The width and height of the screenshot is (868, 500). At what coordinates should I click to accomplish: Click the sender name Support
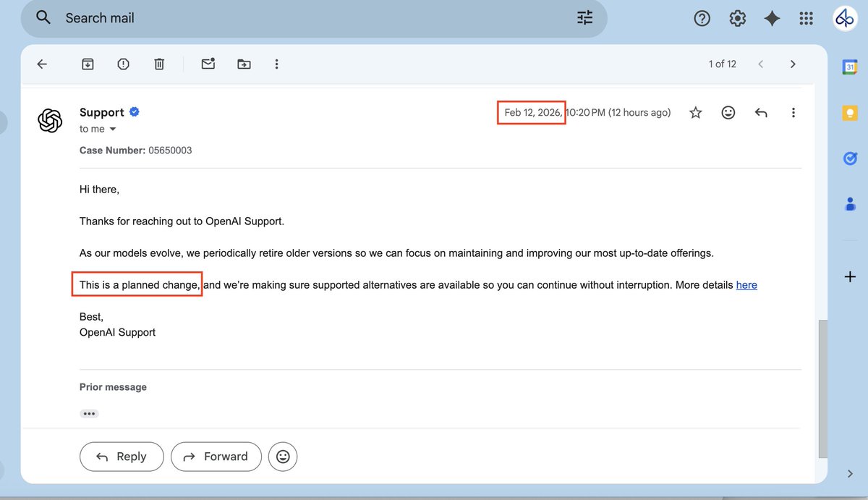102,112
